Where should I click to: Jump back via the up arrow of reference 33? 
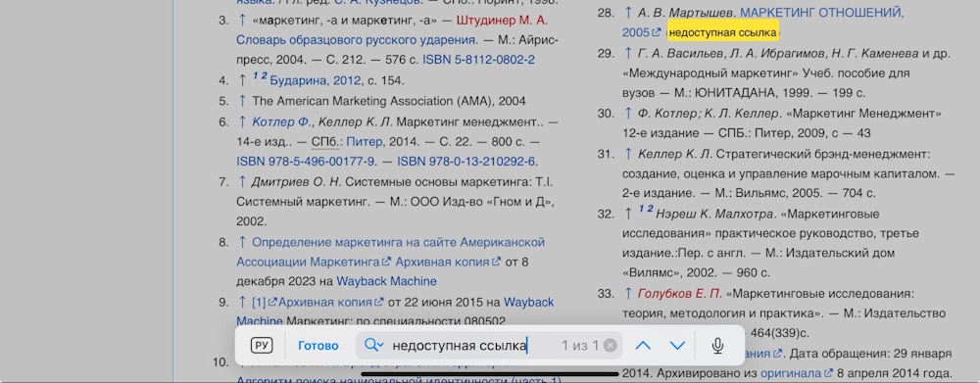coord(628,294)
